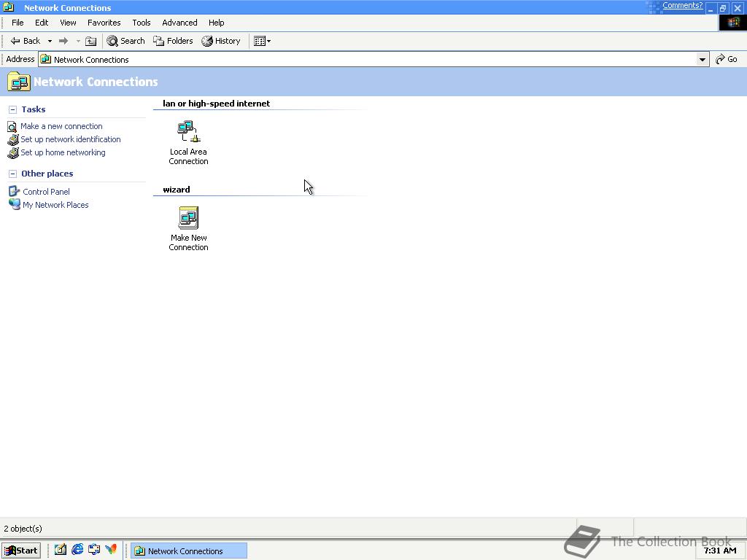This screenshot has width=747, height=560.
Task: Click the first quick launch notepad icon
Action: tap(60, 550)
